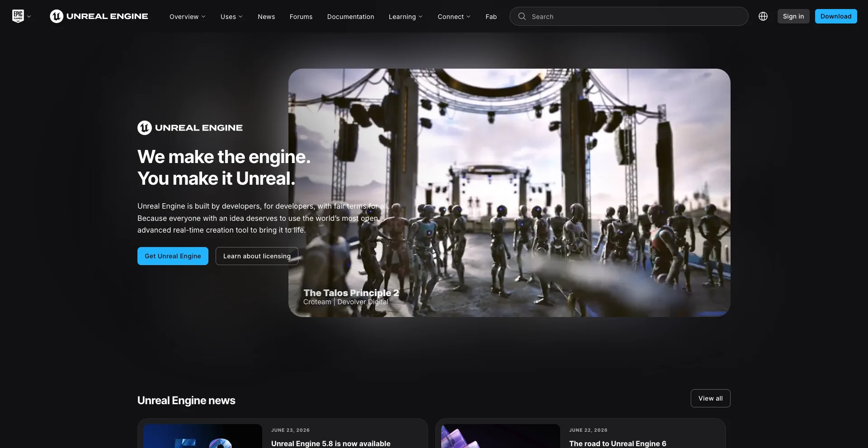
Task: View all Unreal Engine news
Action: [711, 398]
